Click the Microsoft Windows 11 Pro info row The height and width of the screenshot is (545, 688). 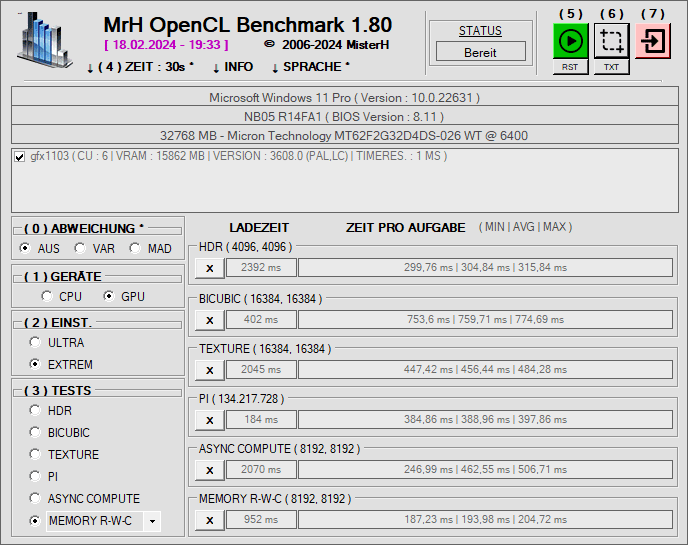[345, 97]
